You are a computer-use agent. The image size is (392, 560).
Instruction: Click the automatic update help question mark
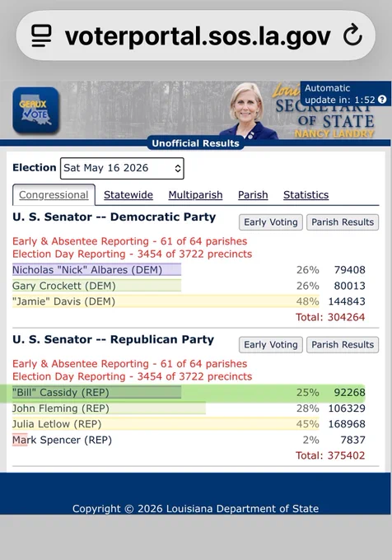(x=382, y=100)
